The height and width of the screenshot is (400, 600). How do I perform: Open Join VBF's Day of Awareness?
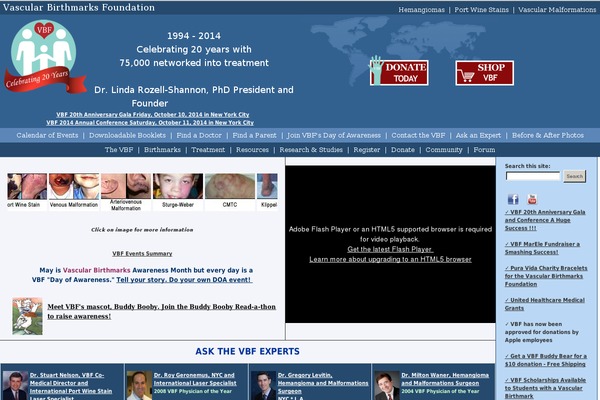(334, 135)
